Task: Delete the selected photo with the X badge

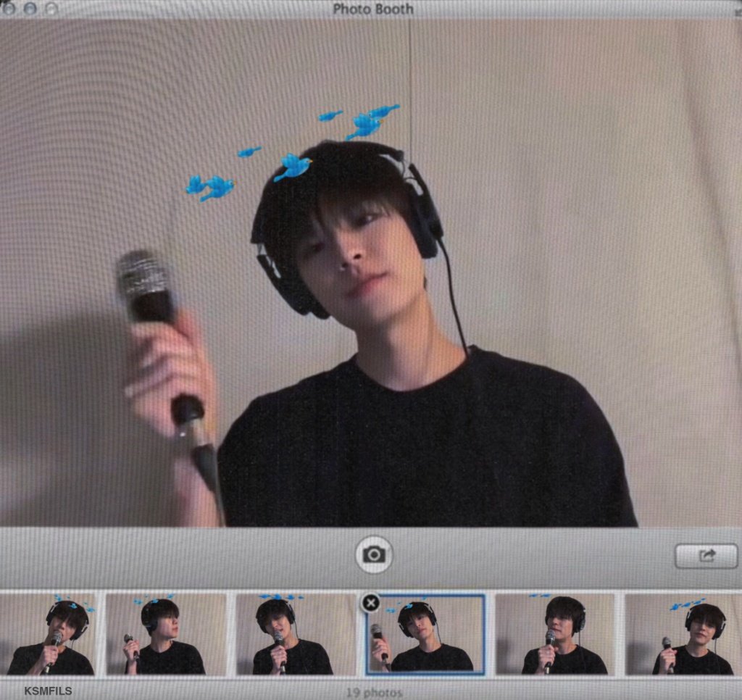Action: point(370,603)
